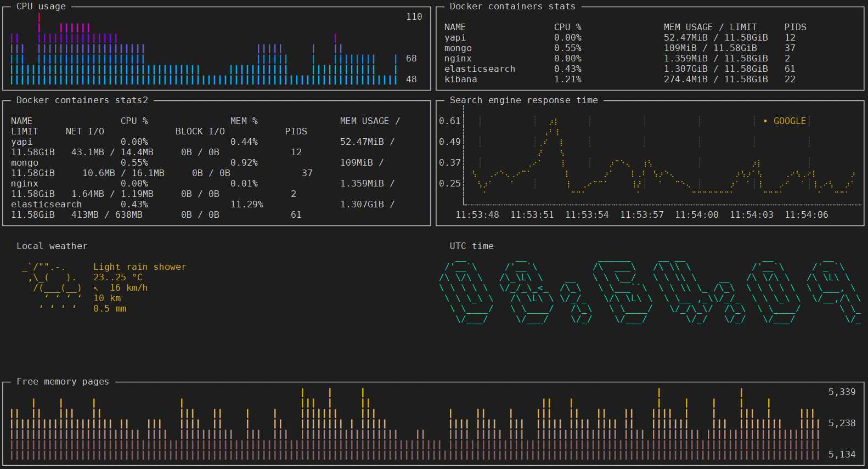Click the 11:54:03 time axis label
Viewport: 868px width, 469px height.
point(752,214)
